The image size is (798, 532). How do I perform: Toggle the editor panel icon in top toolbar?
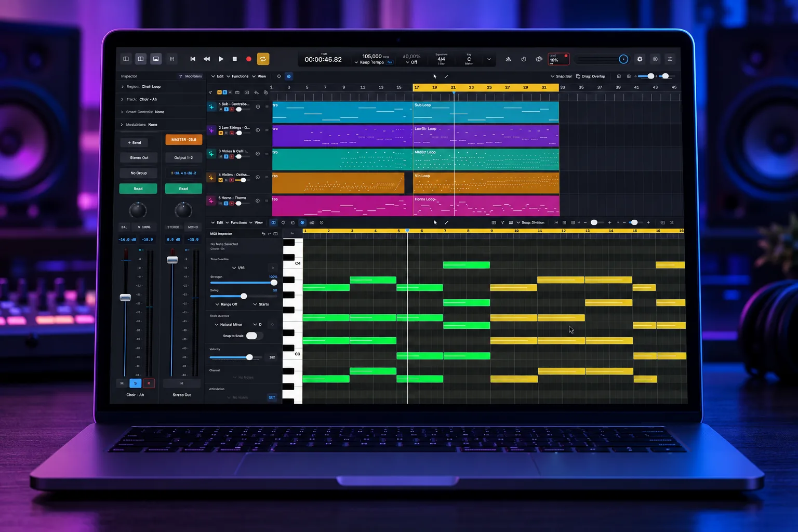click(155, 59)
